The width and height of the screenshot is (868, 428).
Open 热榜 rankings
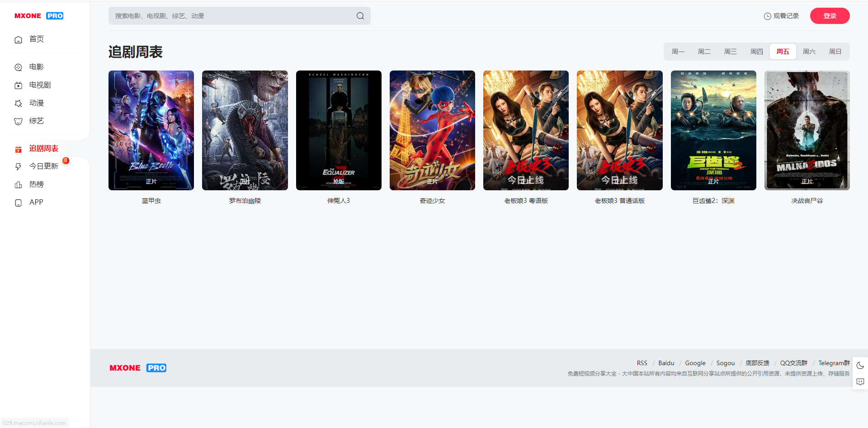click(37, 184)
